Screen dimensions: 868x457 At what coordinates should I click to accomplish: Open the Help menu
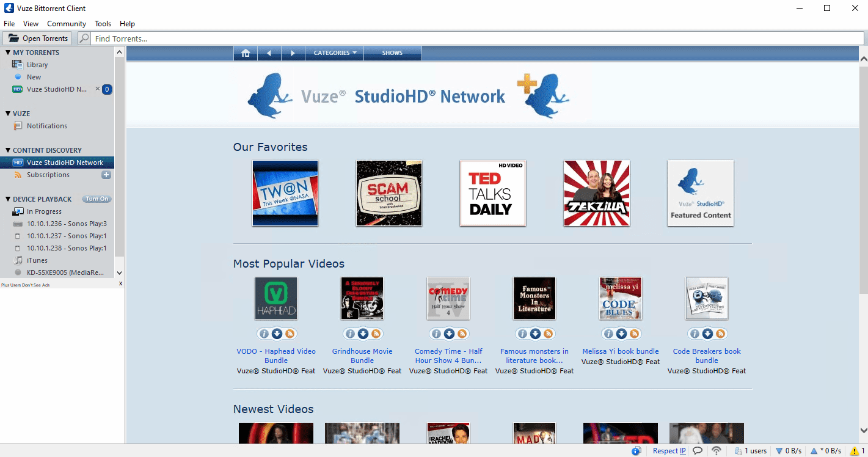[127, 24]
